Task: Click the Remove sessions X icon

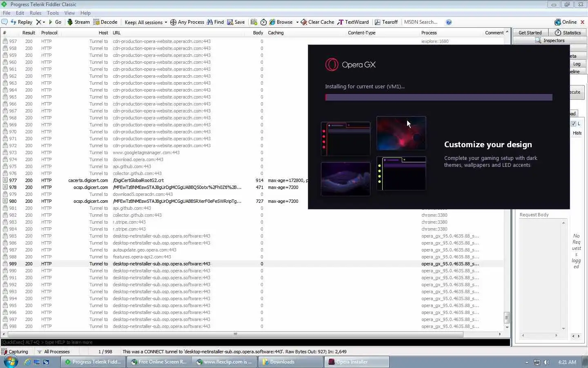Action: (x=38, y=22)
